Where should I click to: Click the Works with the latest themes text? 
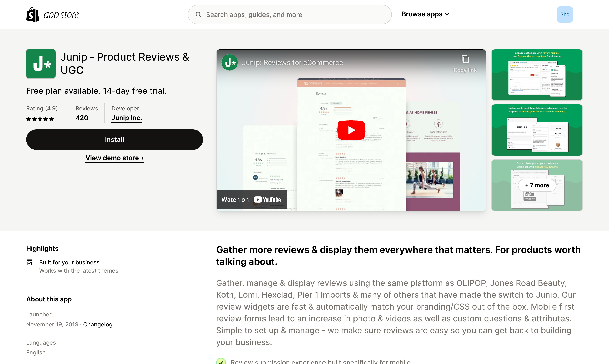point(79,271)
